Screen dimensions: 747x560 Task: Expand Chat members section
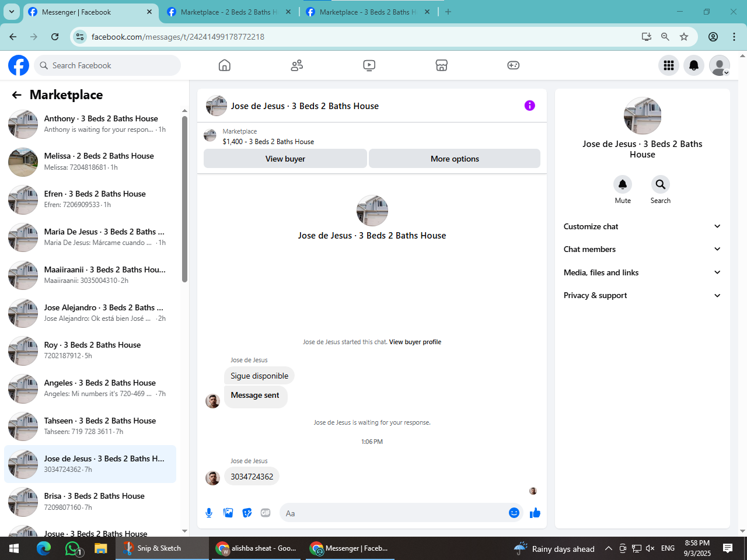(643, 249)
